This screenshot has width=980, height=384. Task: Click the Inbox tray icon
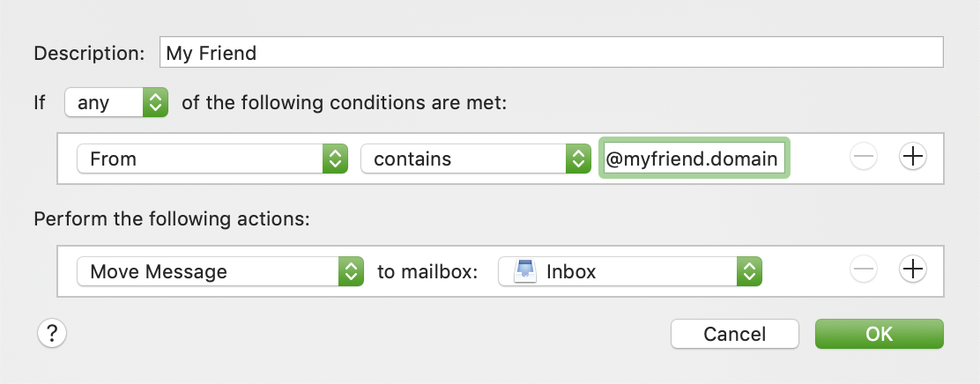tap(525, 271)
